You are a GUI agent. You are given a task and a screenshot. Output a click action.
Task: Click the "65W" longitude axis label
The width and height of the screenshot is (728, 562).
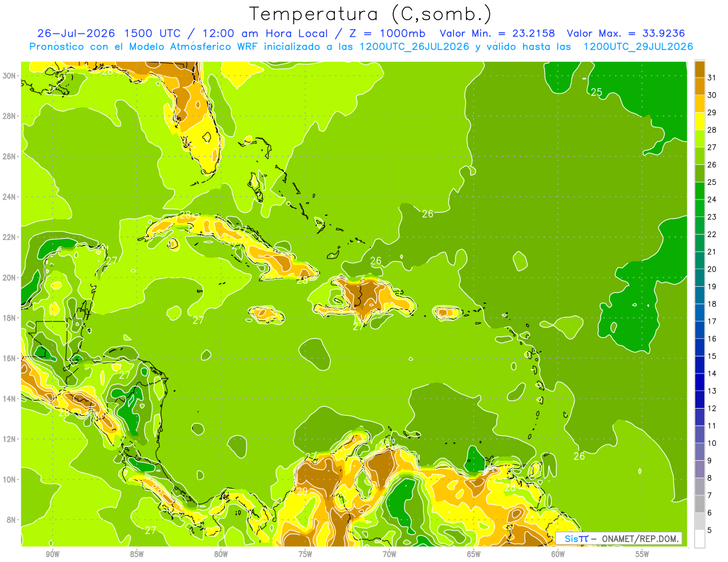(474, 554)
